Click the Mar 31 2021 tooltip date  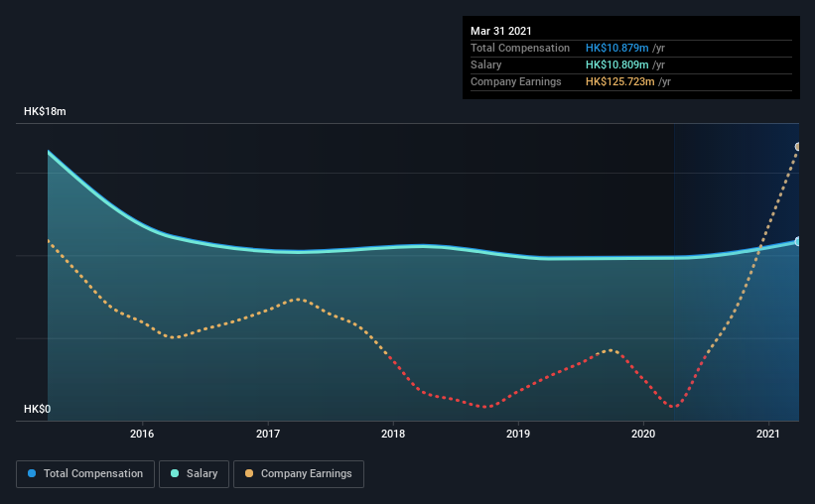501,31
